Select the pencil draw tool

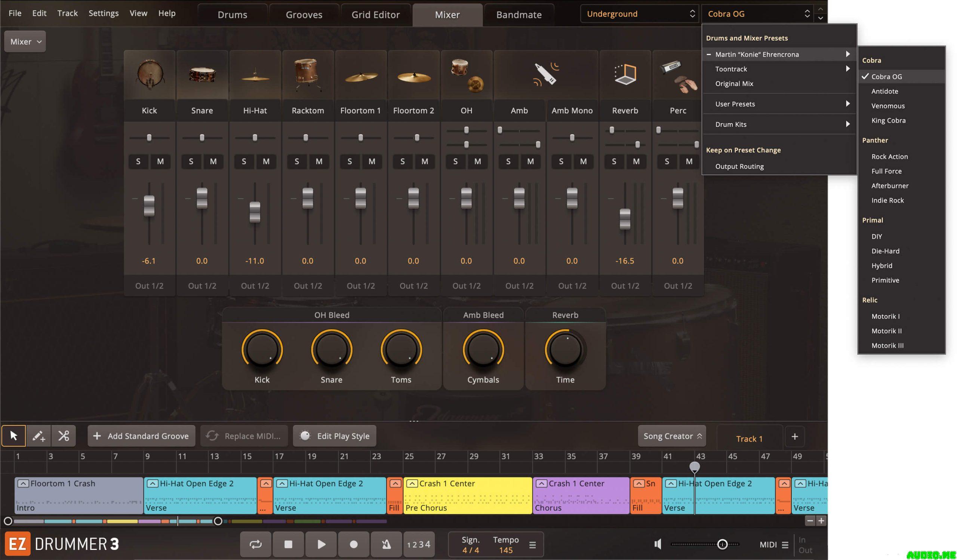click(x=39, y=436)
